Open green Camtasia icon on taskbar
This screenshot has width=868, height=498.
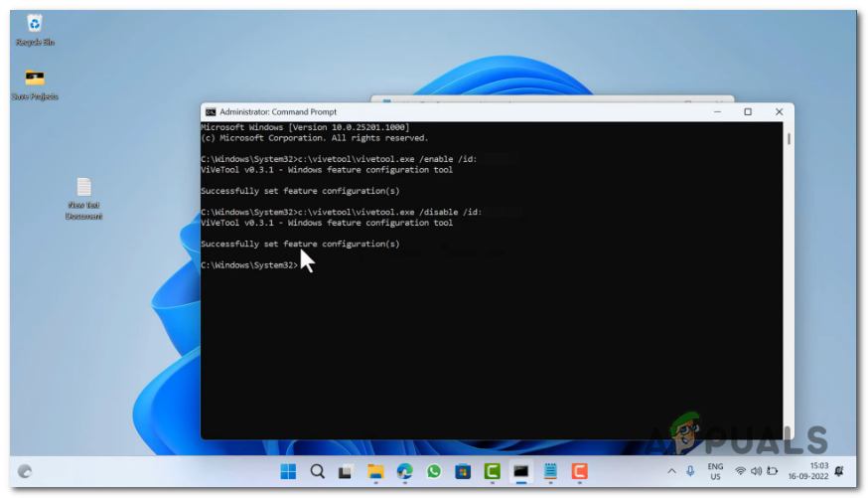(493, 471)
